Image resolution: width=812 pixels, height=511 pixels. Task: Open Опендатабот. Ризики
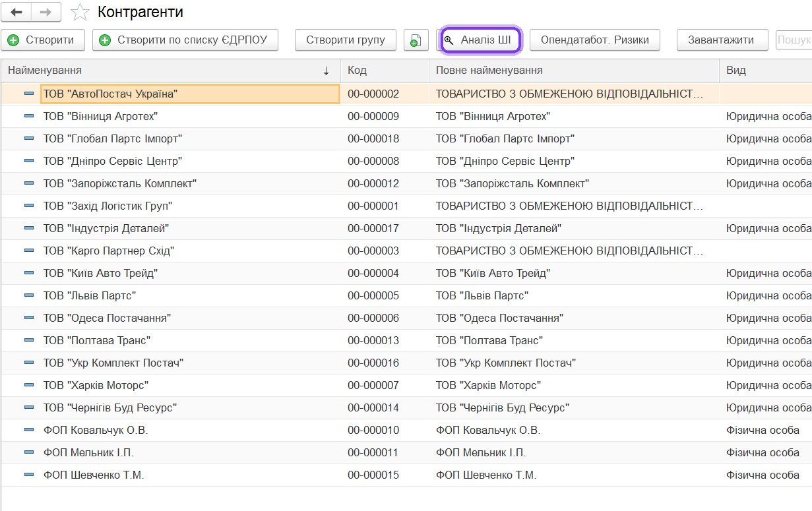[595, 40]
